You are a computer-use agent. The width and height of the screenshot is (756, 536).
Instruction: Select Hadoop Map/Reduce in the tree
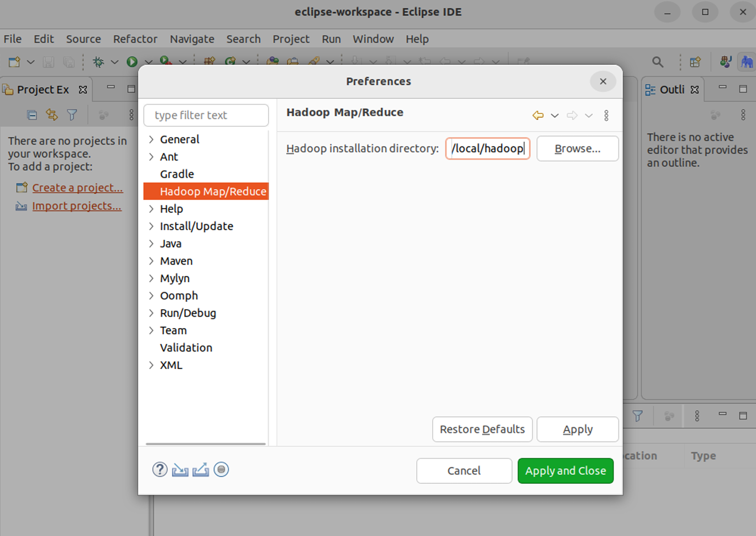coord(206,192)
